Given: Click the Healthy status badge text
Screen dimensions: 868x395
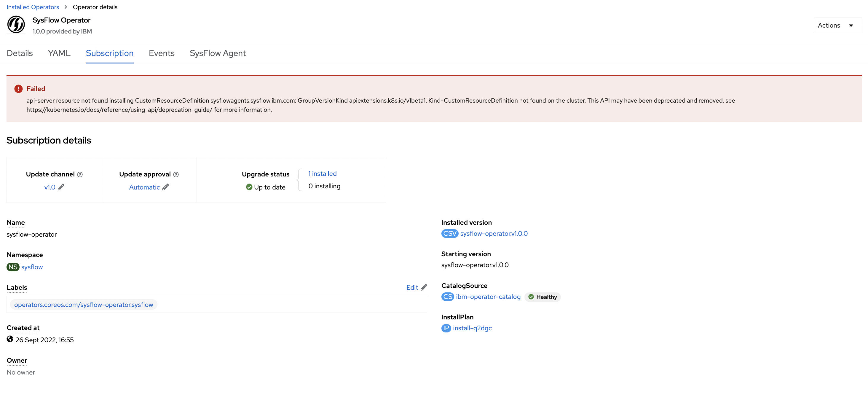Looking at the screenshot, I should (x=547, y=297).
